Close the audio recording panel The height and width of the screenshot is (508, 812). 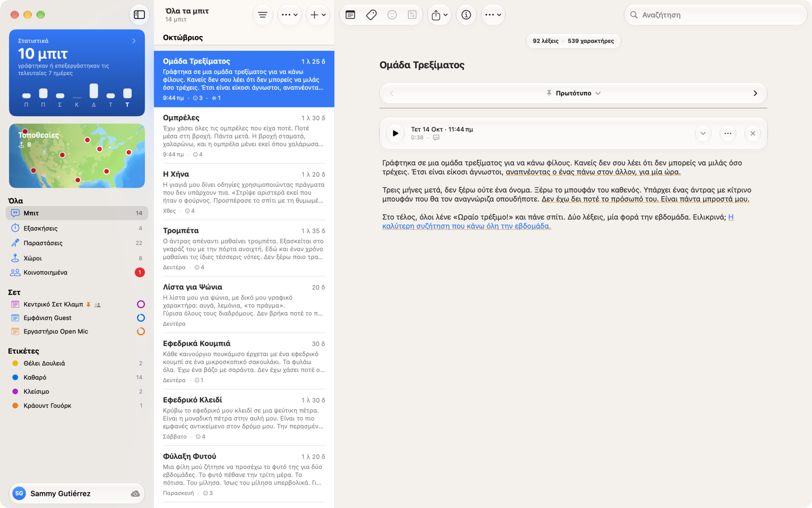click(752, 133)
